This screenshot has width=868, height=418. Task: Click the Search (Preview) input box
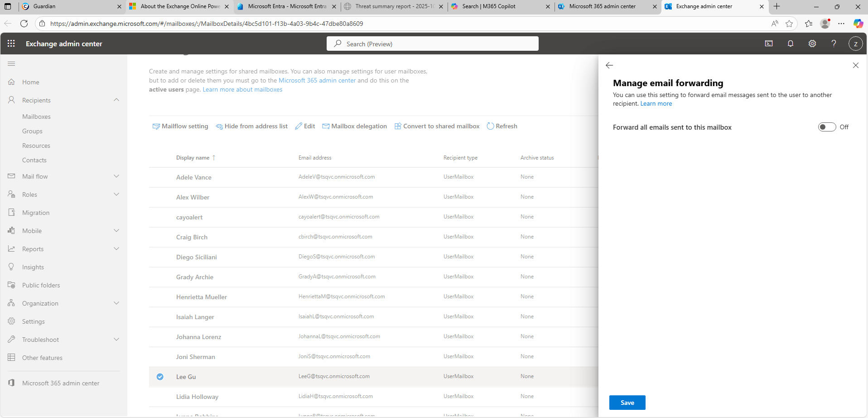(432, 44)
